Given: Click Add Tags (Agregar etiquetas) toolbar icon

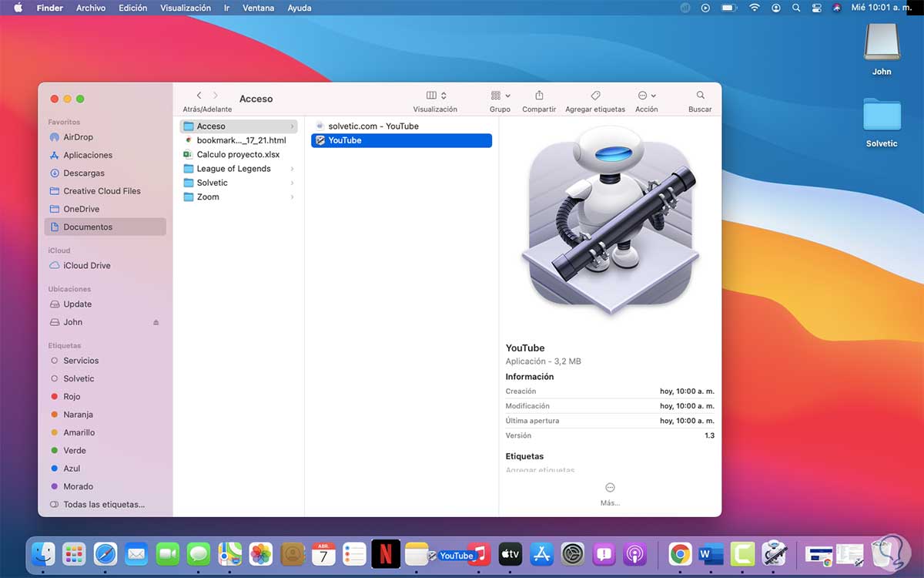Looking at the screenshot, I should [x=595, y=96].
